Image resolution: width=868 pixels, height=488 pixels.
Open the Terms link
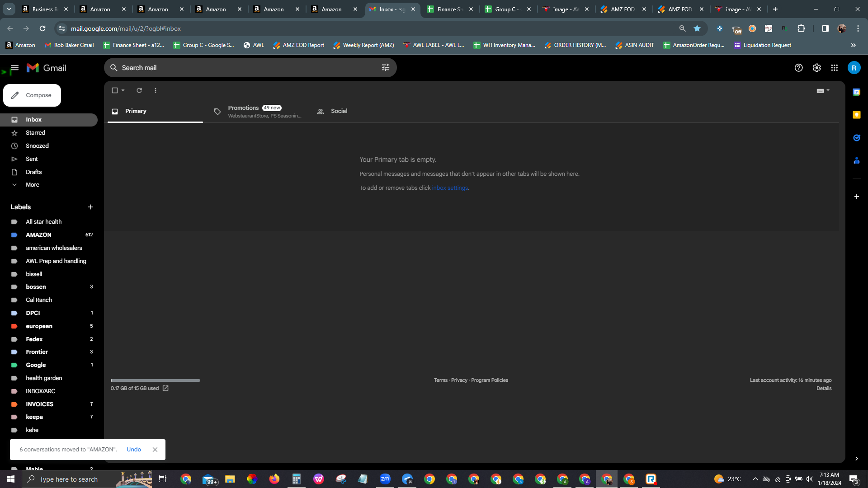[441, 380]
